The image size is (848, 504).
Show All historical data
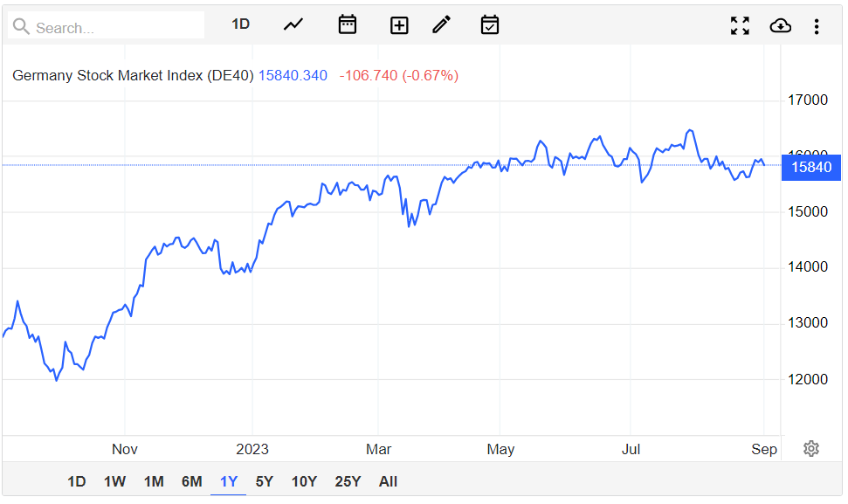click(x=389, y=481)
